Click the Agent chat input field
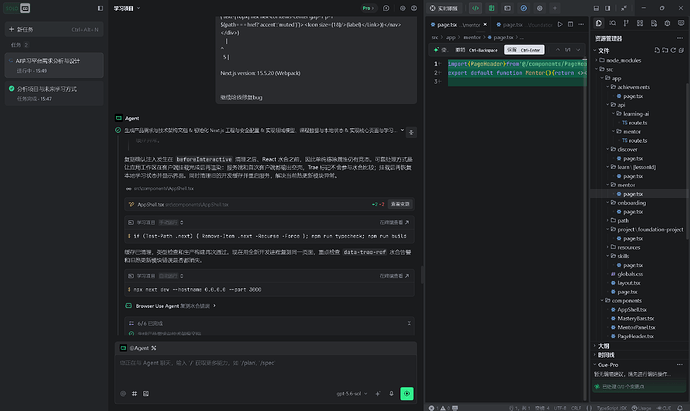The image size is (690, 411). click(x=266, y=370)
